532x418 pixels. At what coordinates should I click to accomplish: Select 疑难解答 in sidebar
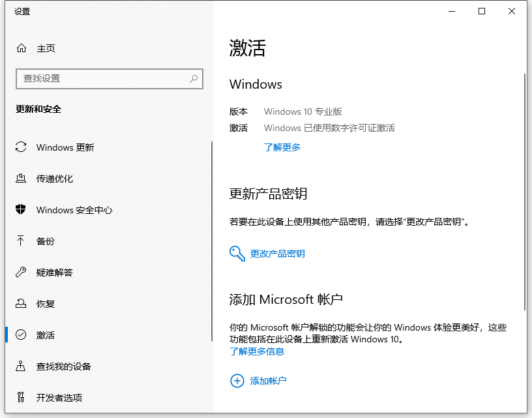[55, 273]
